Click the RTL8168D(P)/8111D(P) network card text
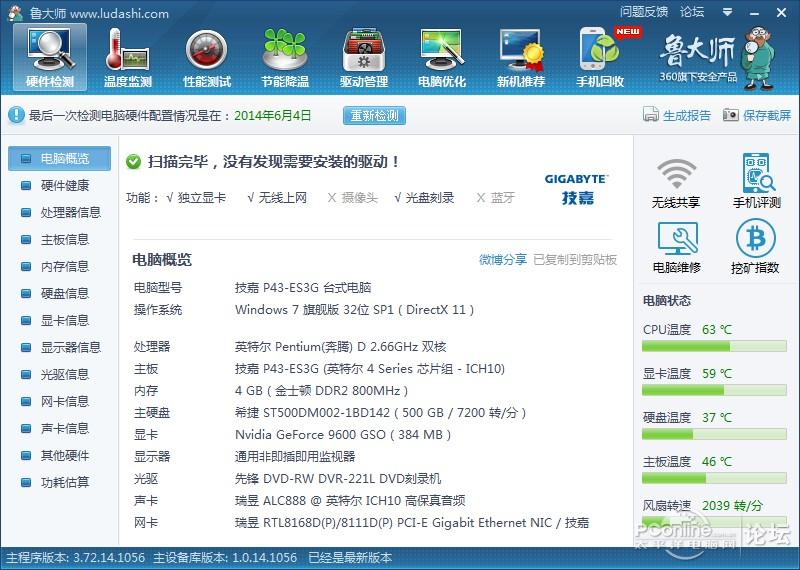This screenshot has width=800, height=570. coord(412,523)
